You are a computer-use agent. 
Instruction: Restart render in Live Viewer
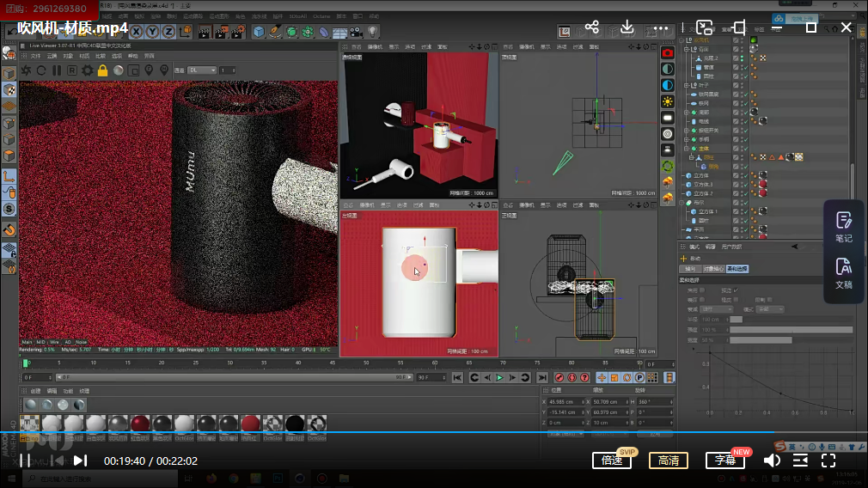click(41, 70)
